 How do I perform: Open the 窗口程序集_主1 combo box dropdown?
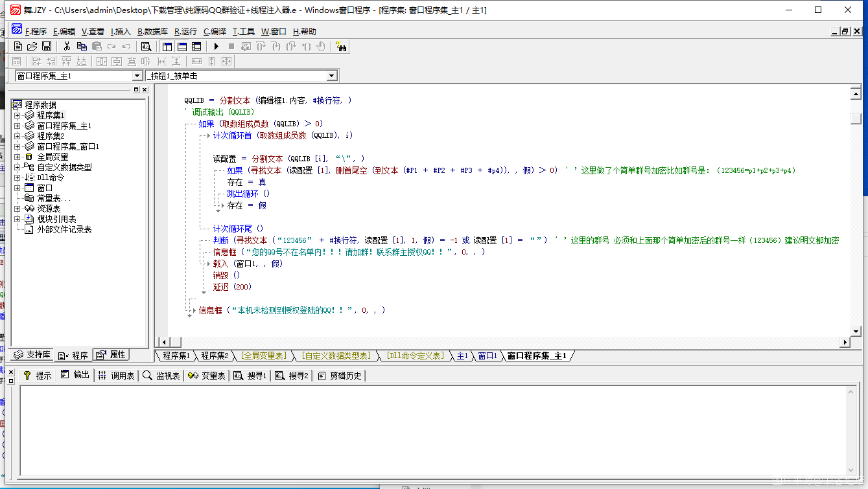137,76
